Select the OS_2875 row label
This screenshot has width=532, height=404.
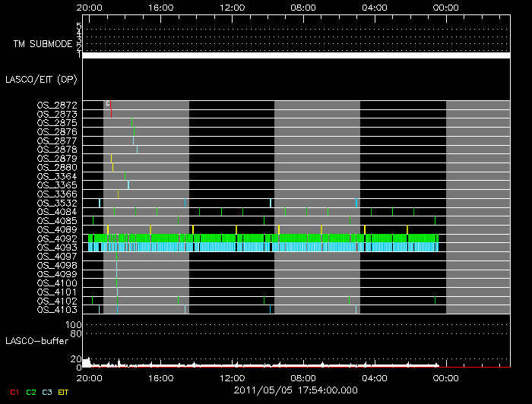tap(57, 123)
